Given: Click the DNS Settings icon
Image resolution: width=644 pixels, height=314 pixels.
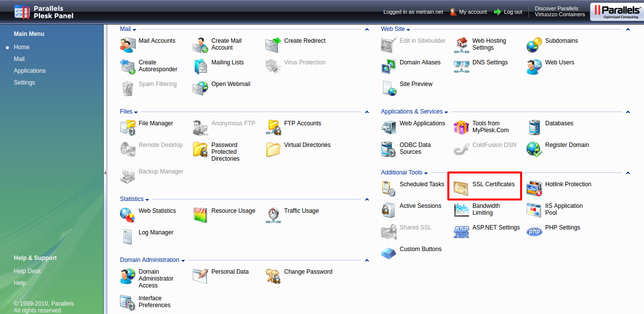Looking at the screenshot, I should click(x=461, y=66).
